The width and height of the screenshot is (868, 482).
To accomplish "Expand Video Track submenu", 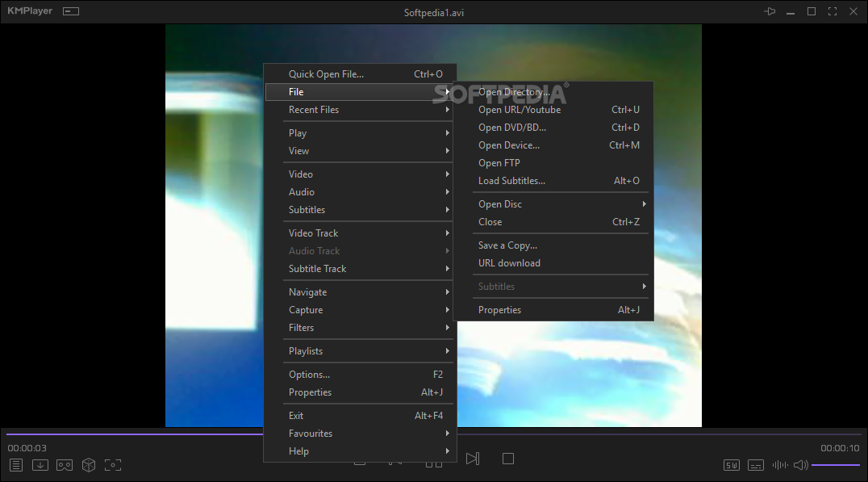I will tap(360, 233).
